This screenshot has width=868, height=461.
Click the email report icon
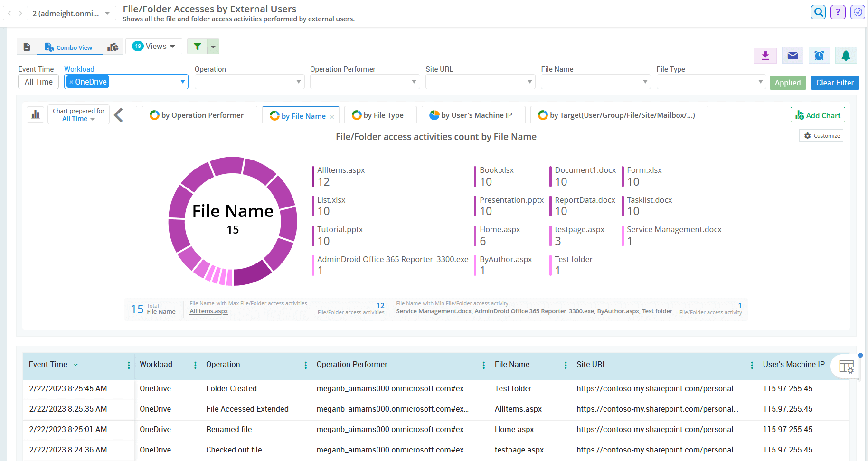[792, 55]
